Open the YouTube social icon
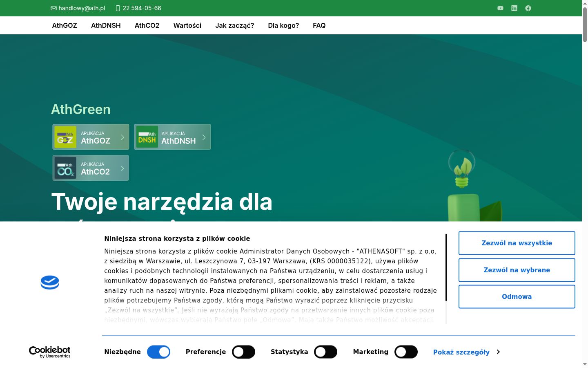The image size is (588, 368). (500, 8)
